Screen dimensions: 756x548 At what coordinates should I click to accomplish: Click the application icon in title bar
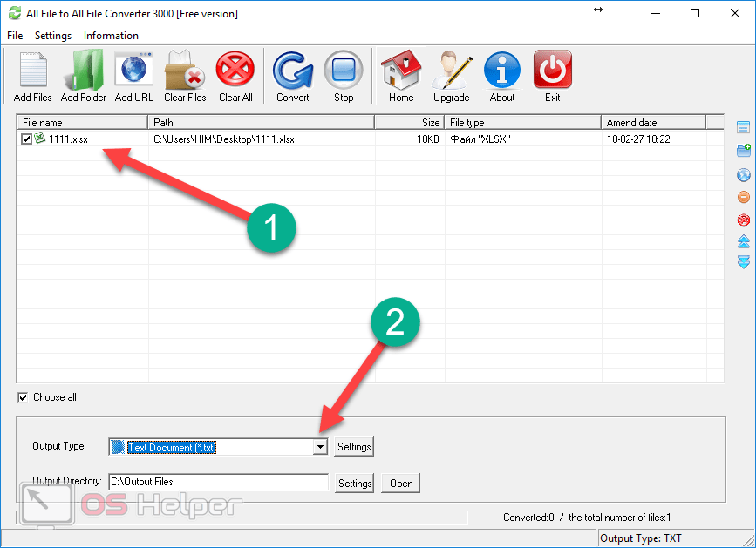(x=15, y=13)
